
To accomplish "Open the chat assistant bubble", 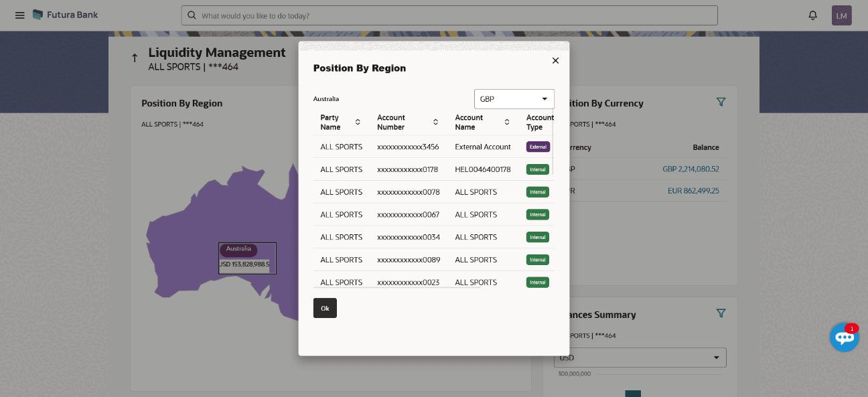I will coord(844,337).
